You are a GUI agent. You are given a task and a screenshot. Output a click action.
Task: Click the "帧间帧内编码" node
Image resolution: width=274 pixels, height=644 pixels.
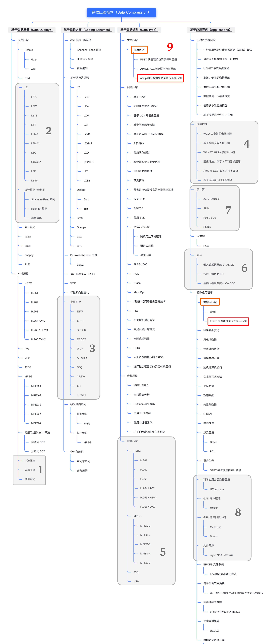click(78, 404)
